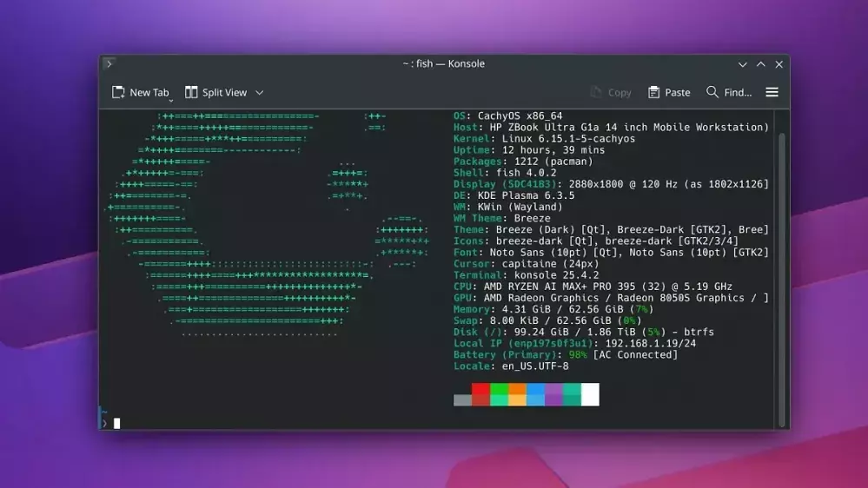Click '12 hours, 39 mins' uptime
The width and height of the screenshot is (868, 488).
[553, 150]
